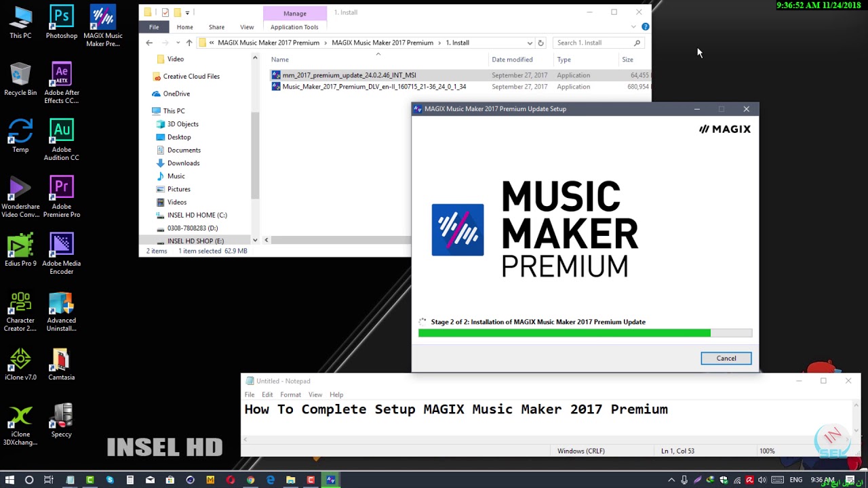Open Notepad Edit menu
The width and height of the screenshot is (868, 488).
[267, 394]
